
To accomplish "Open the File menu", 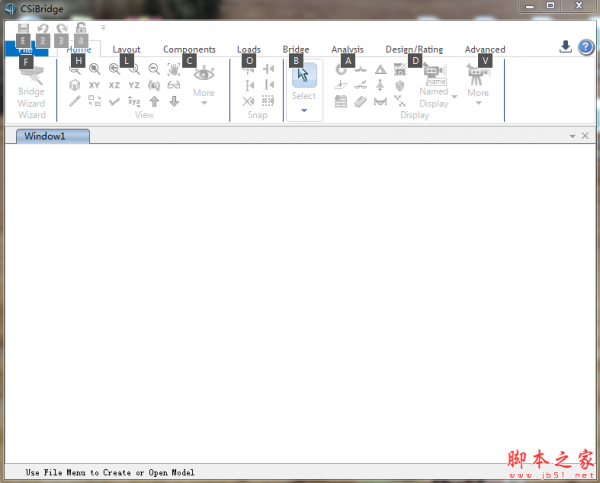I will 25,49.
